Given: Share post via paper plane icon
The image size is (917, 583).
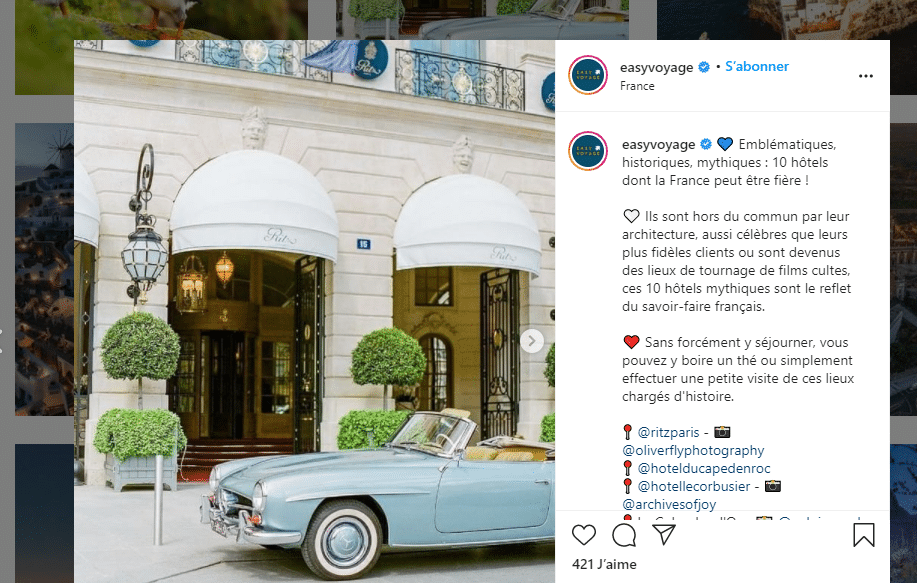Looking at the screenshot, I should (x=664, y=534).
